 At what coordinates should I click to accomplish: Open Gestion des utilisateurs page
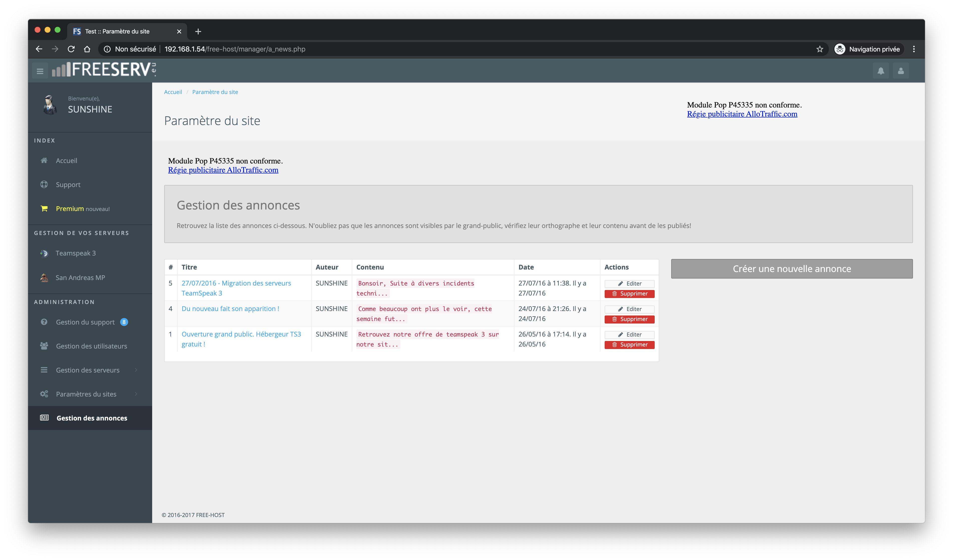click(x=91, y=346)
